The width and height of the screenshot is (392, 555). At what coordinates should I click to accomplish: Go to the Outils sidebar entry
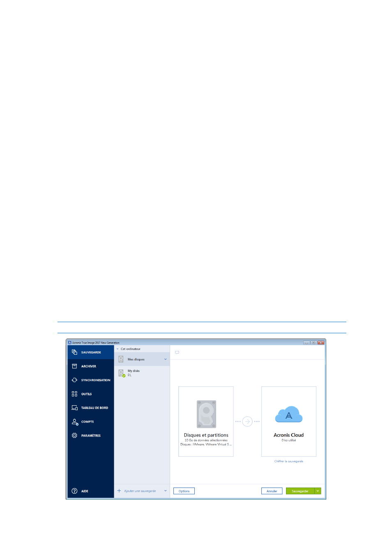pyautogui.click(x=91, y=394)
